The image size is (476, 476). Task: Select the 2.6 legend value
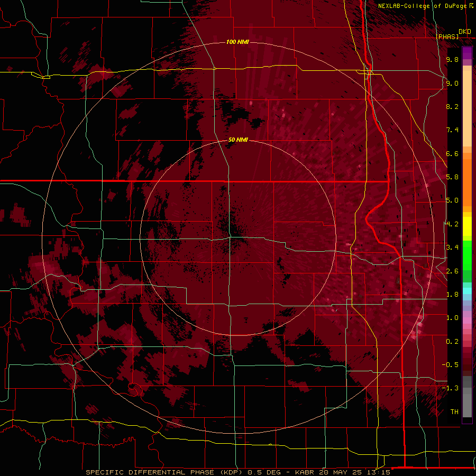[x=452, y=271]
